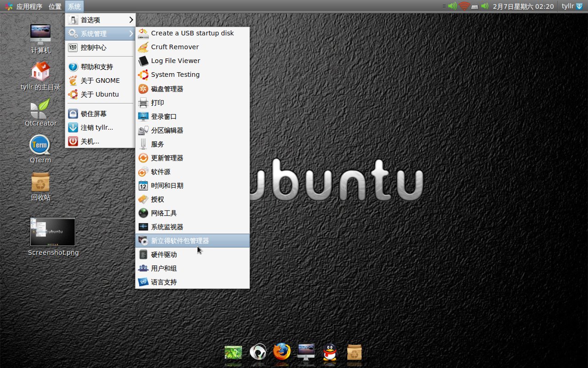Viewport: 588px width, 368px height.
Task: Expand the 系统管理 submenu arrow
Action: (x=131, y=34)
